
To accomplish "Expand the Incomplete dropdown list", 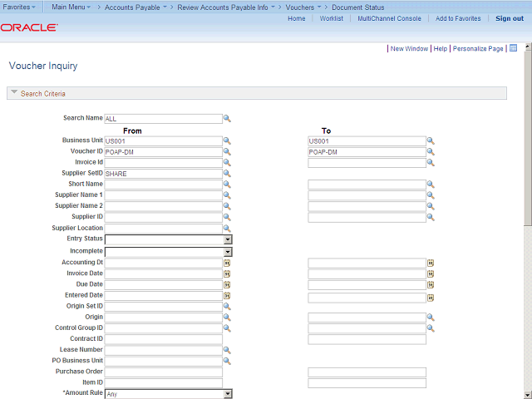I will (228, 251).
